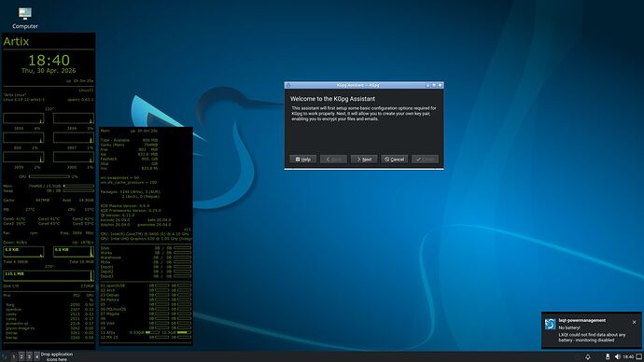Click the lxqt-powermanagement notification icon
Screen dimensions: 644x362
point(550,324)
